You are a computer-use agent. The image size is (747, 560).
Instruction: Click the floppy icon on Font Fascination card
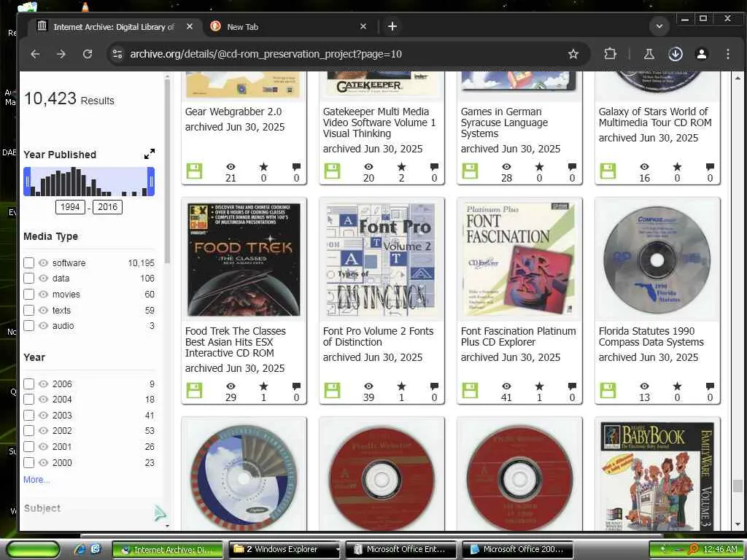[470, 391]
